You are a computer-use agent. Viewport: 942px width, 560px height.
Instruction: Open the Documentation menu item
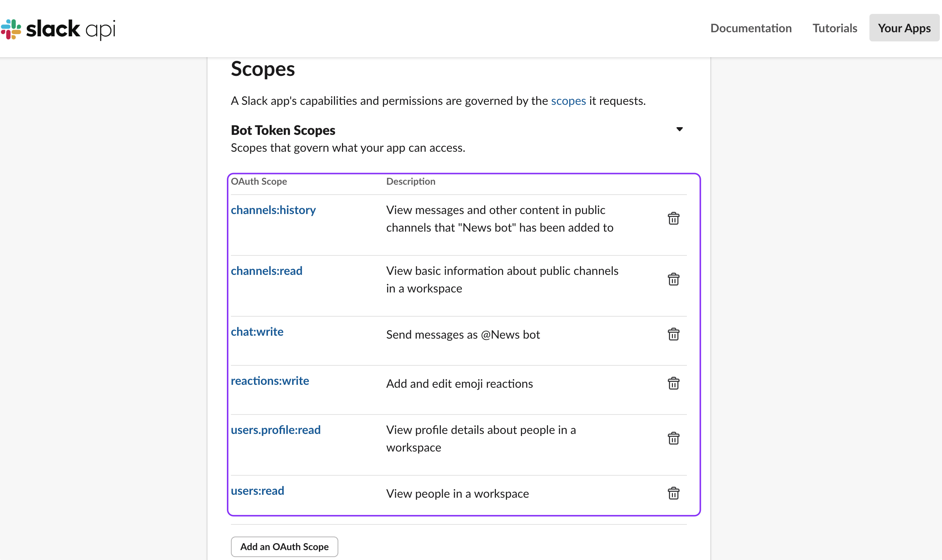coord(751,28)
